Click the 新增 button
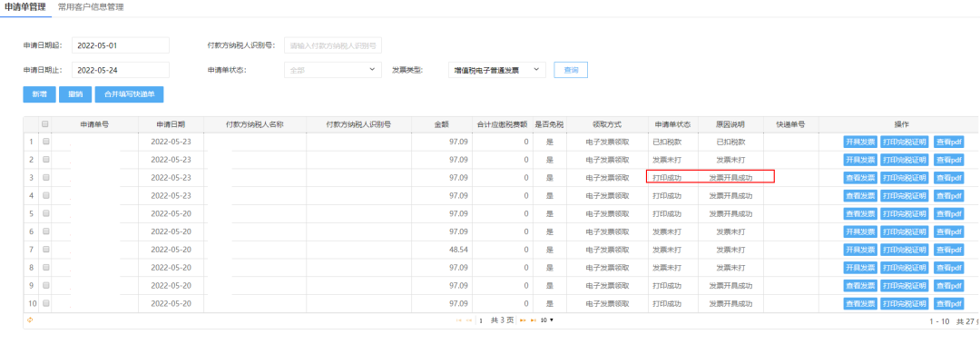Screen dimensions: 980x354 tap(39, 94)
